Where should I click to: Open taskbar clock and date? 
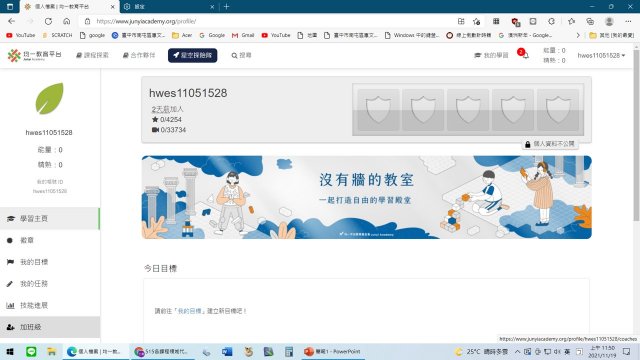coord(602,351)
